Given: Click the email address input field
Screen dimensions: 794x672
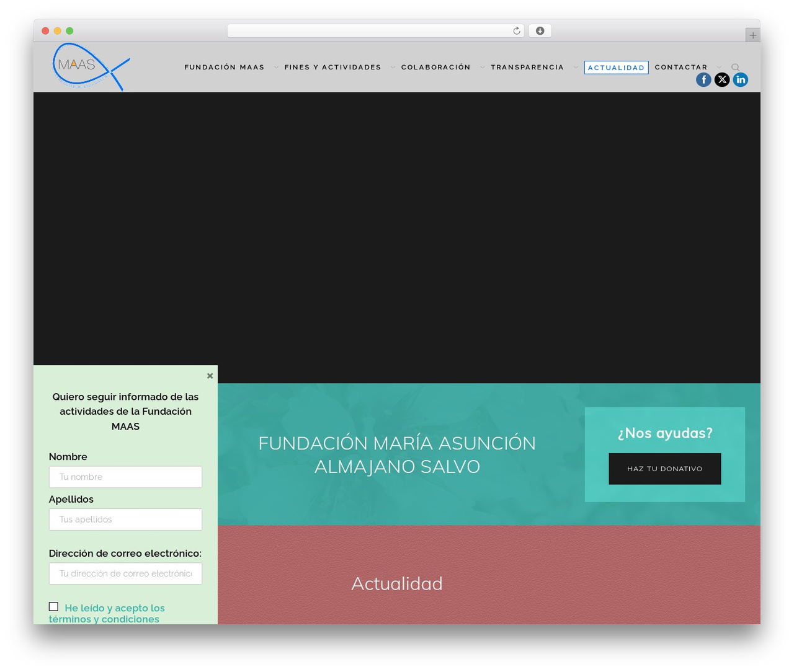Looking at the screenshot, I should tap(125, 573).
